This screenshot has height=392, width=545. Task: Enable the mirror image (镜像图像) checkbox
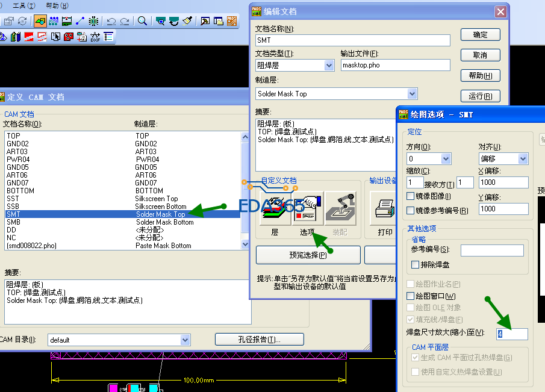pyautogui.click(x=411, y=196)
